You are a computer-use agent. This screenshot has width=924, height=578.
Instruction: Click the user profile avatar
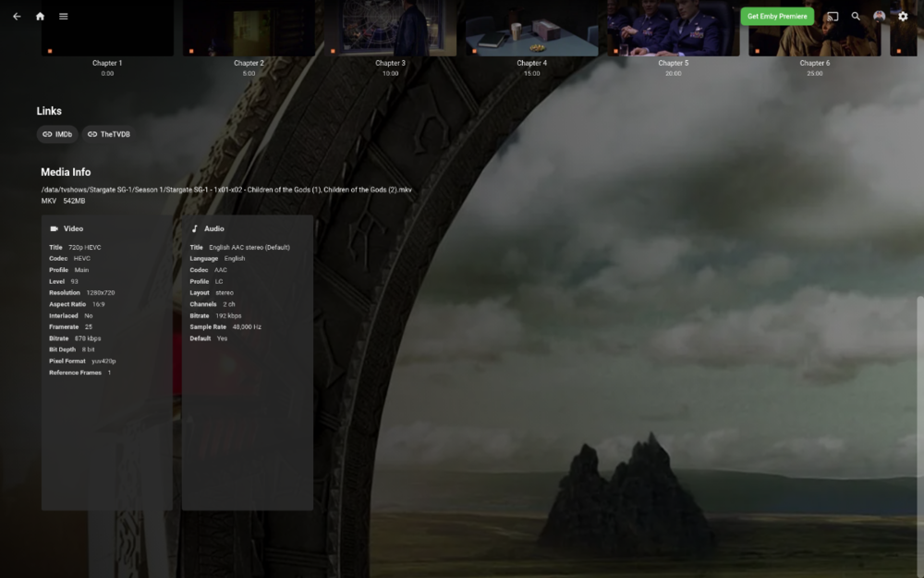click(880, 16)
